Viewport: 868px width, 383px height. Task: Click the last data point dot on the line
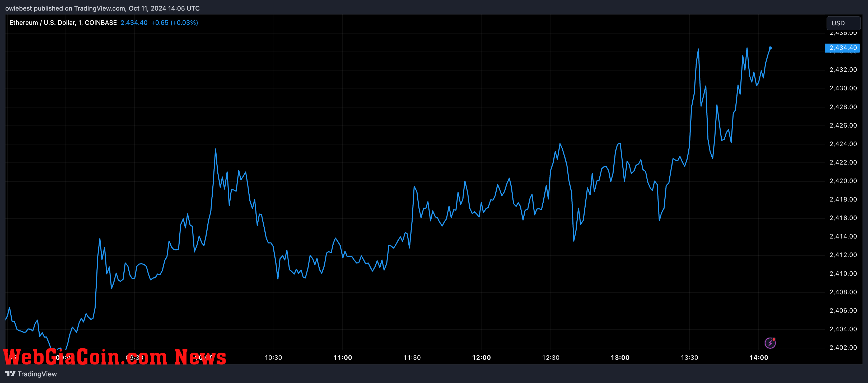(770, 48)
